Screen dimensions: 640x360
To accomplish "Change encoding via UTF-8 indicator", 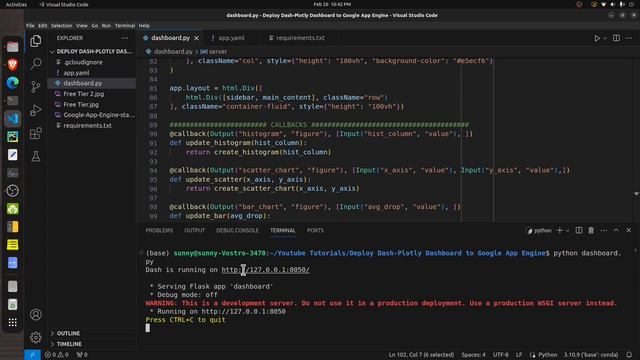I will (501, 355).
